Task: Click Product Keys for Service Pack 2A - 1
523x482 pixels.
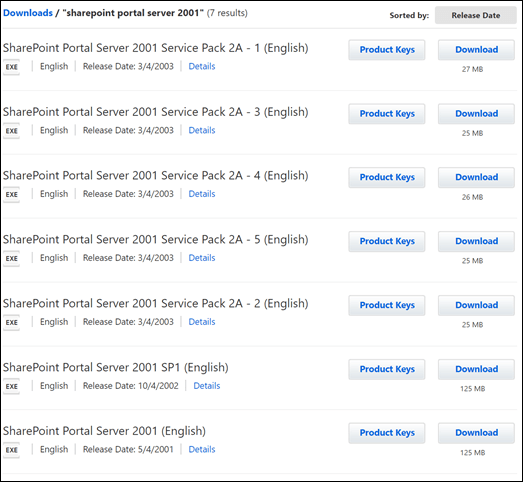Action: click(387, 50)
